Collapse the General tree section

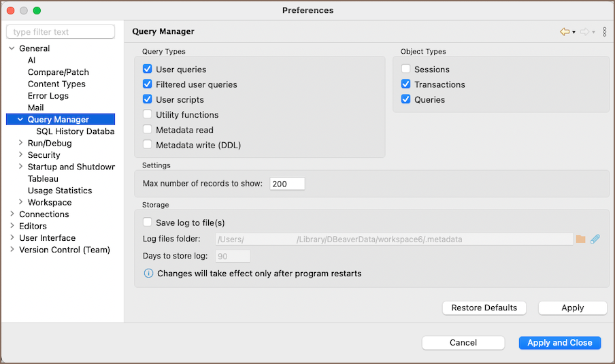(12, 48)
